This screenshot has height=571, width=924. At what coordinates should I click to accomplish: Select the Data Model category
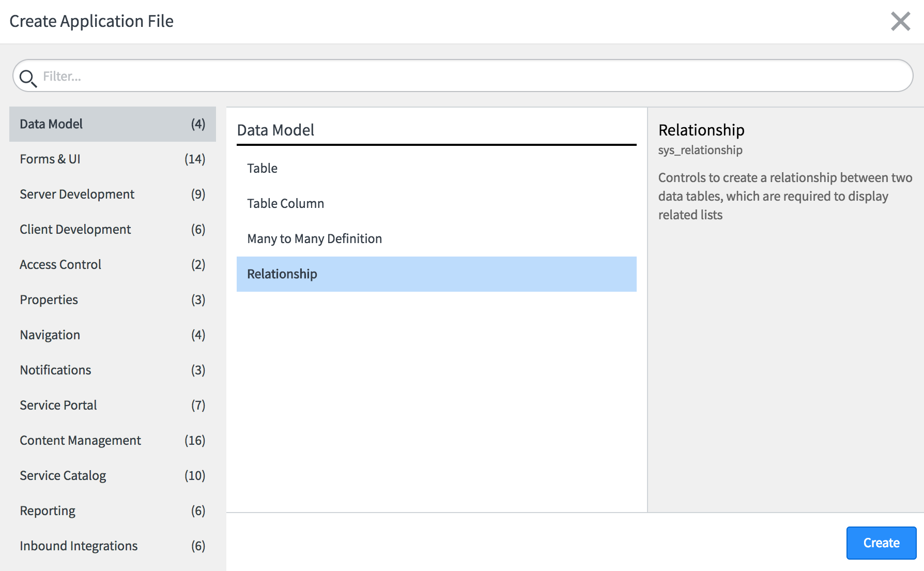pos(113,124)
